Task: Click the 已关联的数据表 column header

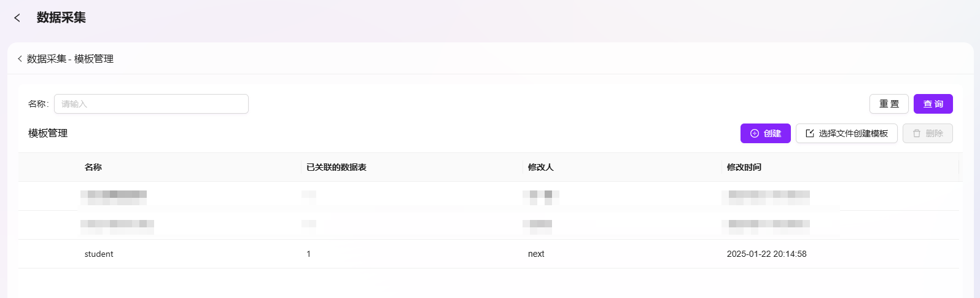Action: click(x=336, y=167)
